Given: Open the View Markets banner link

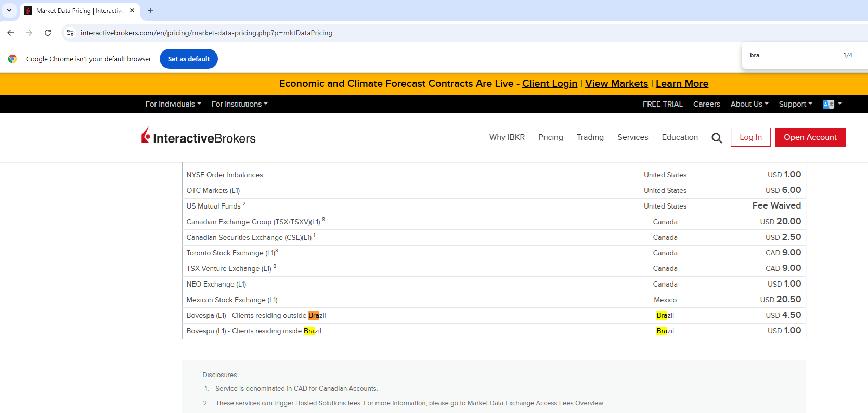Looking at the screenshot, I should point(616,84).
